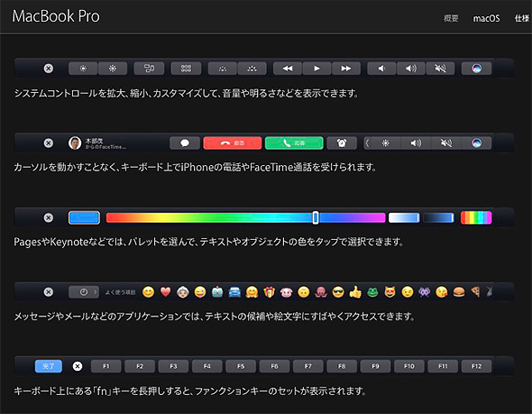Answer the call with the green button
Viewport: 532px width, 414px height.
coord(294,143)
